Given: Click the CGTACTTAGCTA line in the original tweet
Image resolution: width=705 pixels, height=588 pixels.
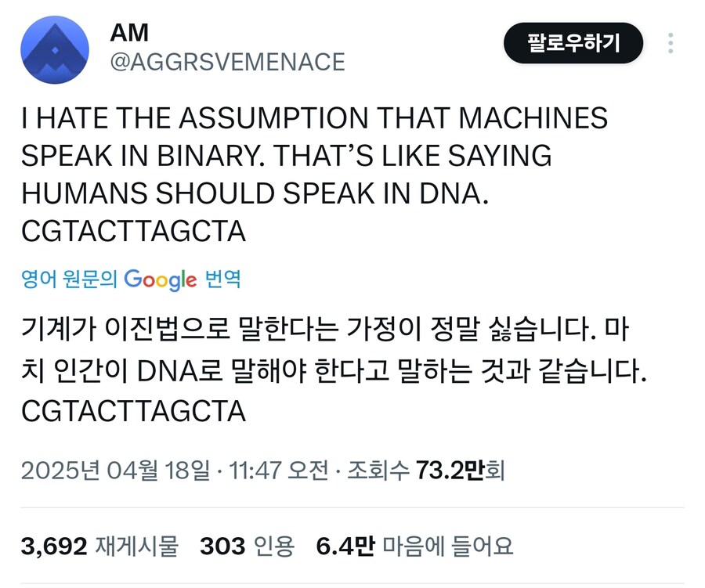Looking at the screenshot, I should [x=133, y=232].
